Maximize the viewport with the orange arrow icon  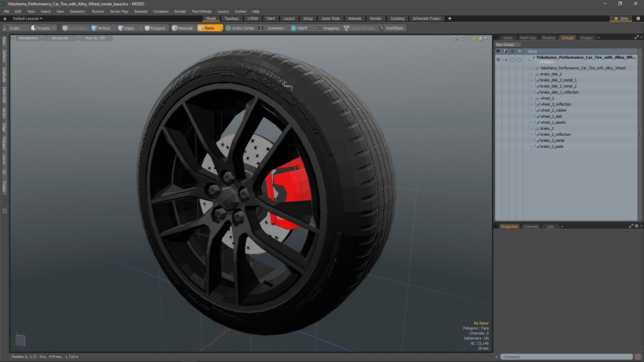pos(475,38)
